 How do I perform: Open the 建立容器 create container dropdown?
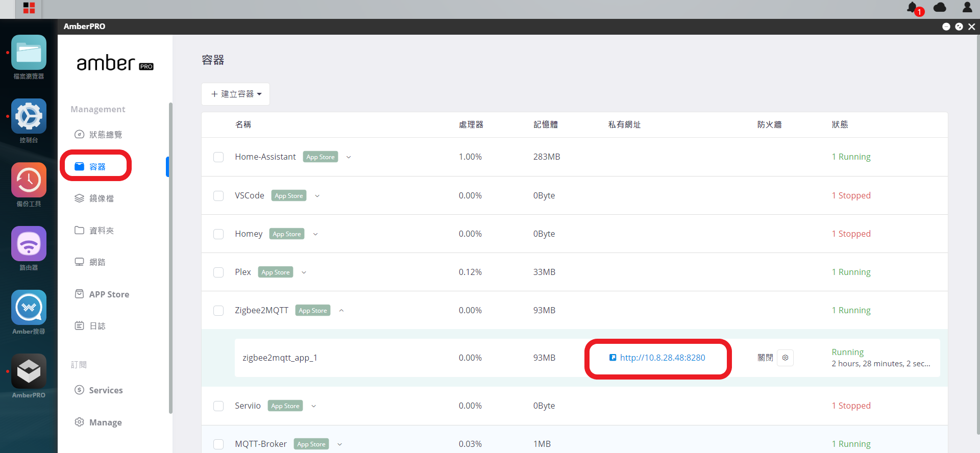235,94
